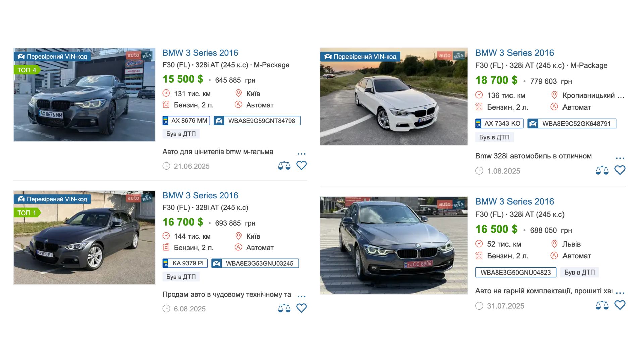Favorite the 16 700 $ BMW listing
Screen dimensions: 644x362
click(301, 308)
